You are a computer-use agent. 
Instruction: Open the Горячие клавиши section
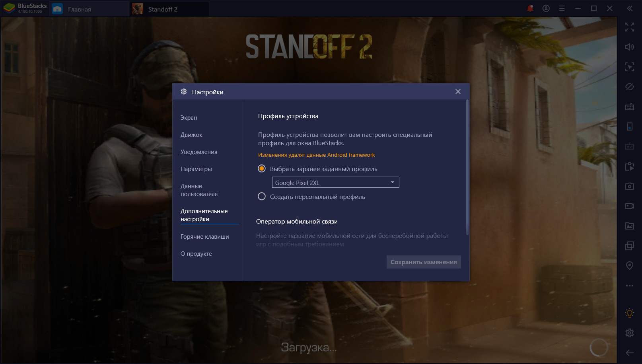pyautogui.click(x=205, y=237)
